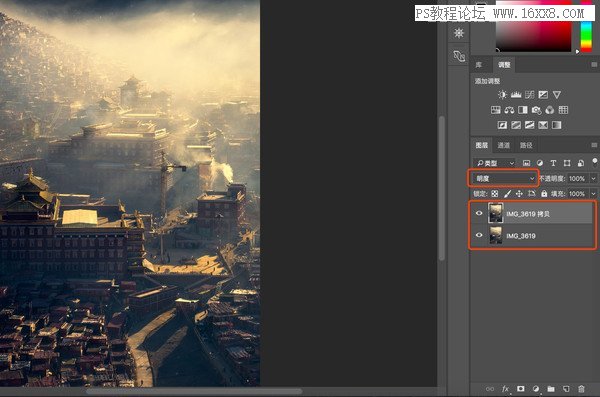Hide the bottom IMG_3619 layer
Viewport: 600px width, 397px height.
click(x=479, y=235)
